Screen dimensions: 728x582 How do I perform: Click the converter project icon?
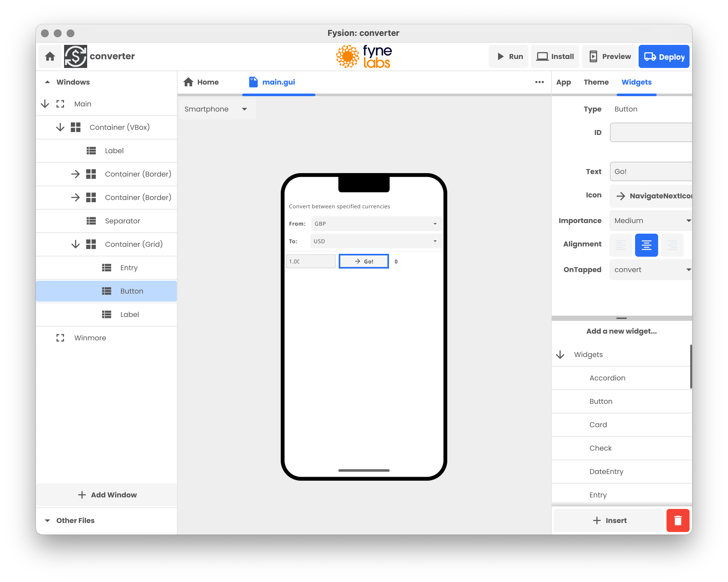pos(76,56)
